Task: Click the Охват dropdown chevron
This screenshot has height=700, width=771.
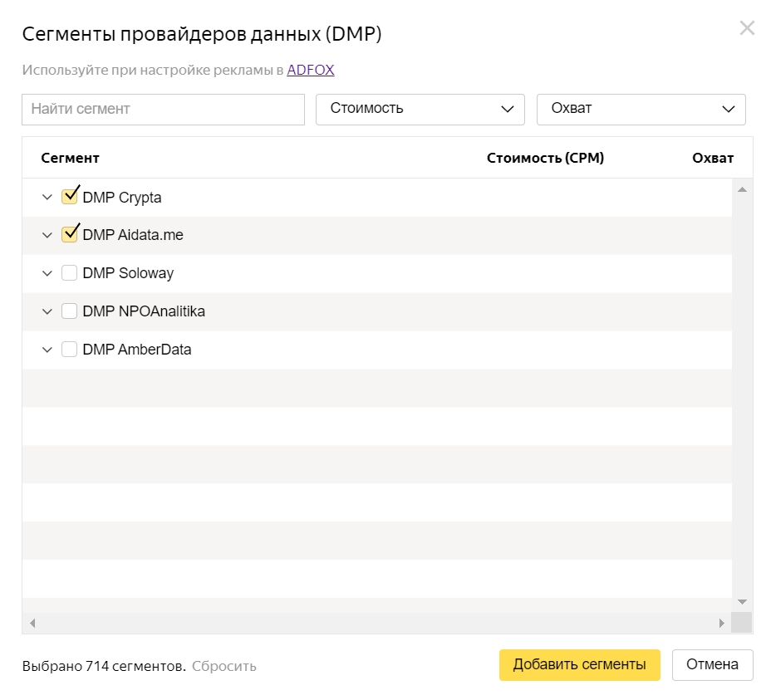Action: [729, 109]
